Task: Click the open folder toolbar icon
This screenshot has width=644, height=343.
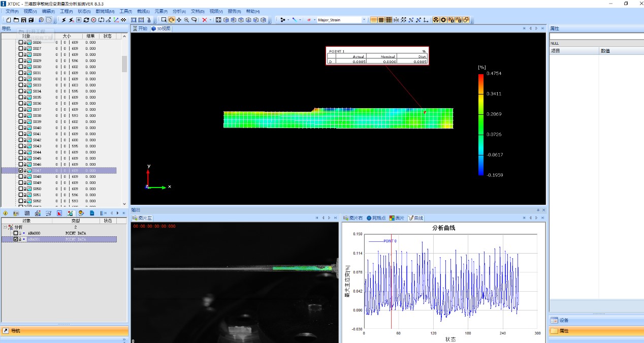Action: click(x=16, y=20)
